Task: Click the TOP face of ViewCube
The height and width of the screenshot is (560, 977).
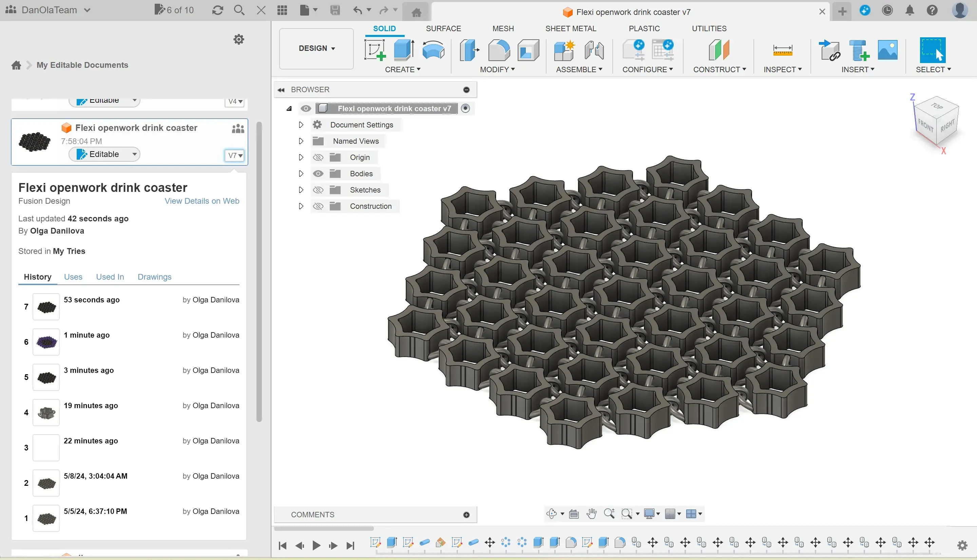Action: [937, 106]
